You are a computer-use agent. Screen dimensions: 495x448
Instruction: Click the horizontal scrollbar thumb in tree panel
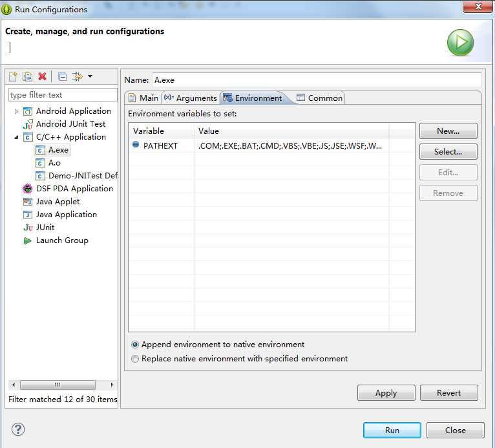(x=58, y=385)
